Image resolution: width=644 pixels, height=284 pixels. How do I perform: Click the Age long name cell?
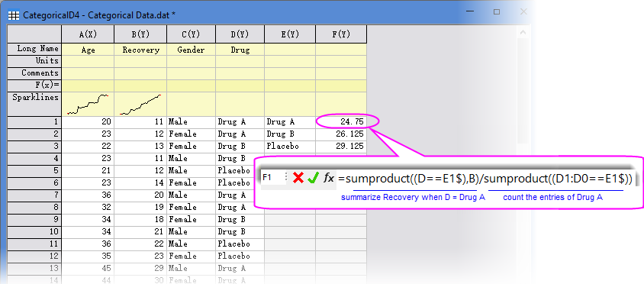tap(88, 50)
